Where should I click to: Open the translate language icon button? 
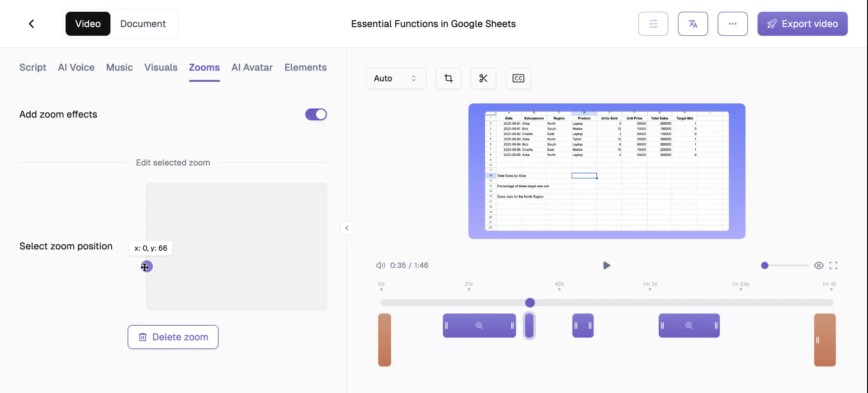point(693,24)
